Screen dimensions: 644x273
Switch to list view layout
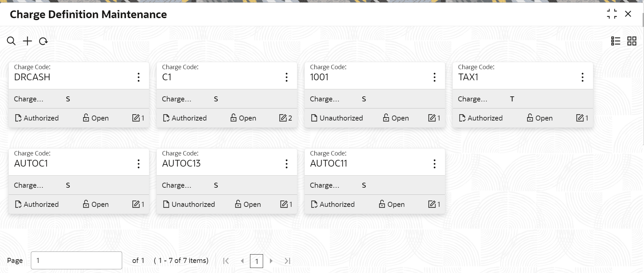click(615, 41)
